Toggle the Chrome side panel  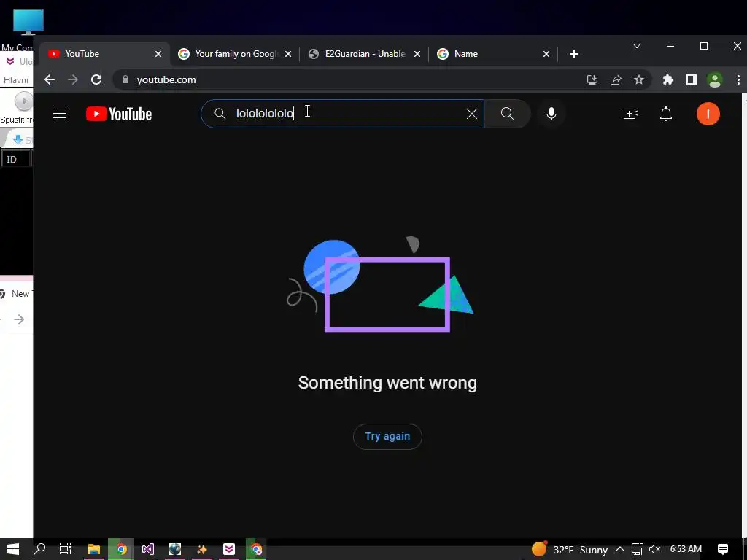point(692,79)
